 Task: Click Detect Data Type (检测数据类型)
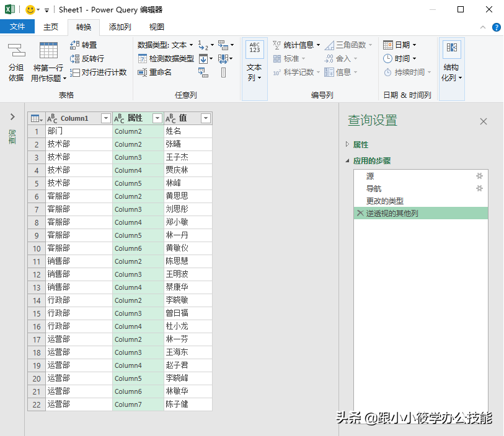[166, 58]
